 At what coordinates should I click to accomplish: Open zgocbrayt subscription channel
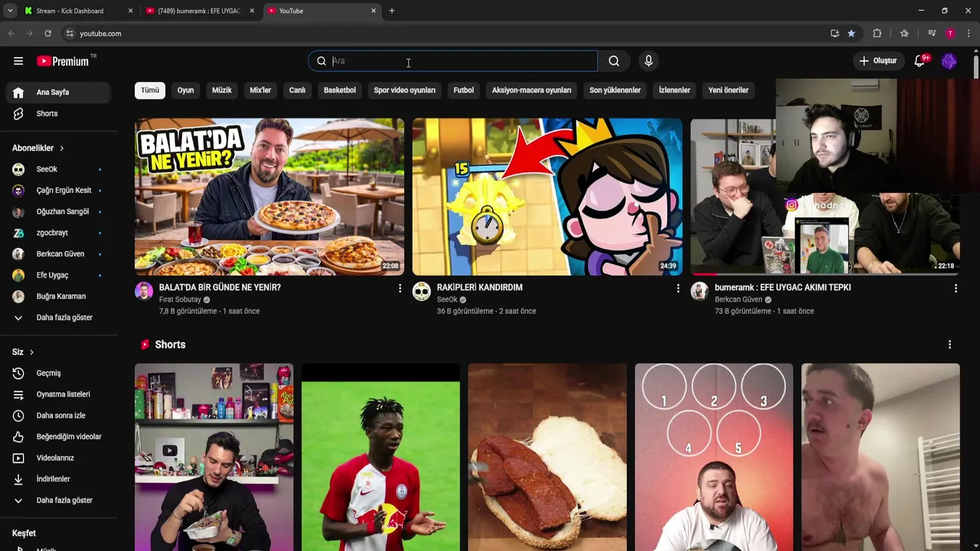[59, 233]
